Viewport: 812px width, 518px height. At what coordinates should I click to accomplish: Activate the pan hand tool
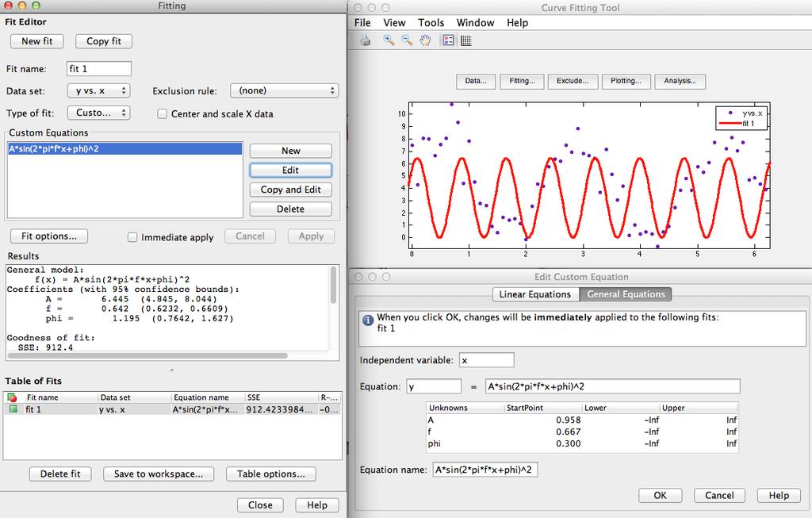[x=425, y=40]
